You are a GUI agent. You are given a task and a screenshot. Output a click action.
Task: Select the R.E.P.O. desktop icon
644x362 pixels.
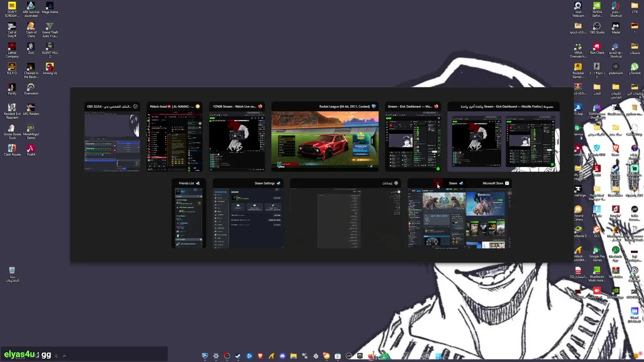(x=12, y=69)
